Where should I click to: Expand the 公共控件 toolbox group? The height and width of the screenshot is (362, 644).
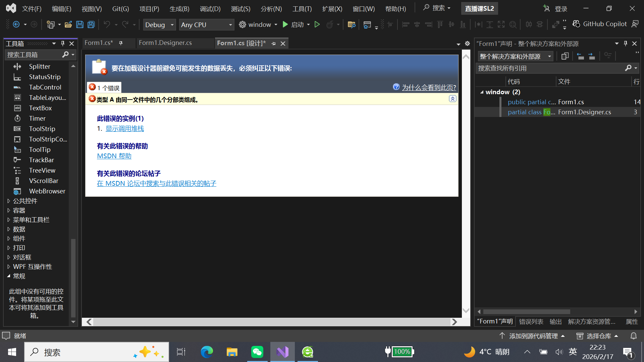(x=9, y=201)
